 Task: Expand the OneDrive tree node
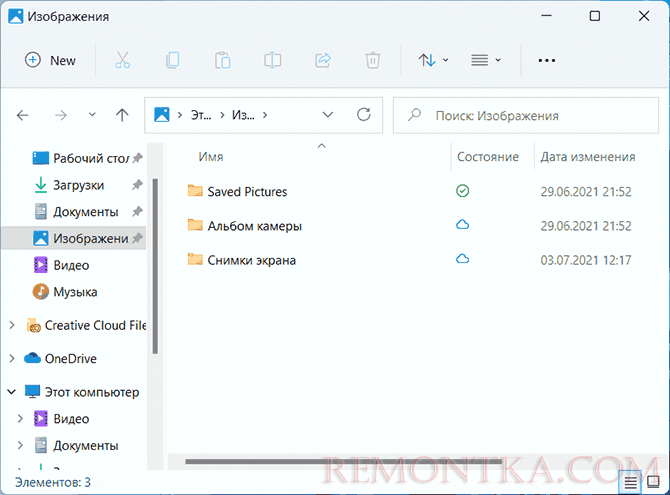click(12, 358)
